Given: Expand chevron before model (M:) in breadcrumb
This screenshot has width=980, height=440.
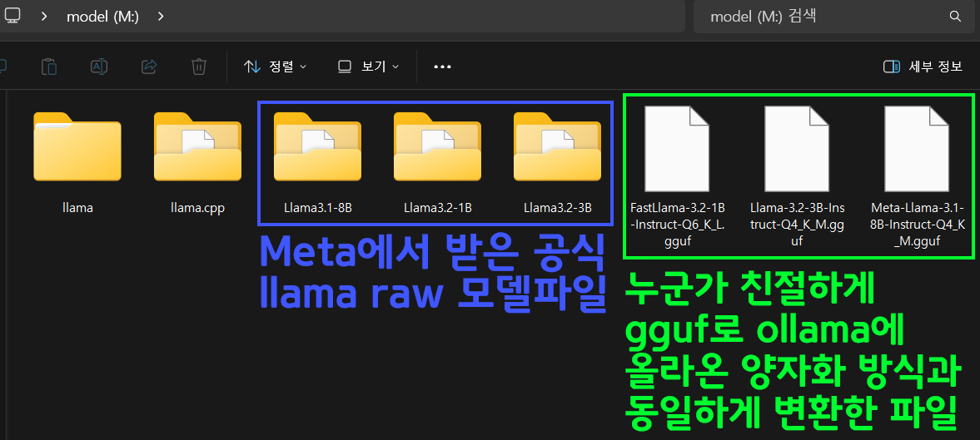Looking at the screenshot, I should [44, 17].
